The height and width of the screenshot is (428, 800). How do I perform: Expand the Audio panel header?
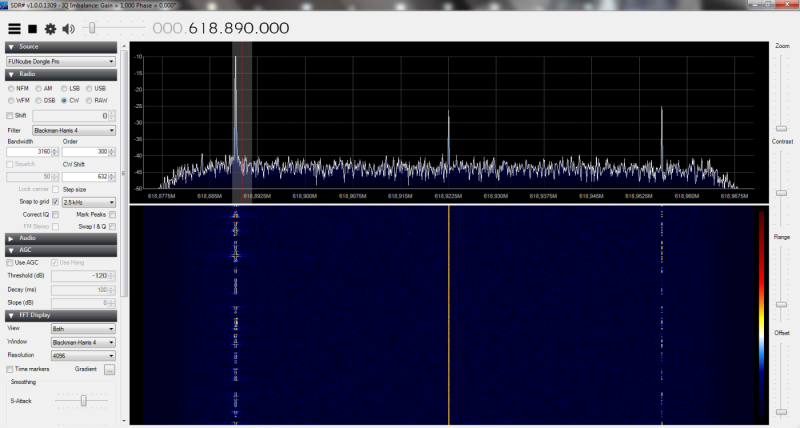pyautogui.click(x=61, y=238)
